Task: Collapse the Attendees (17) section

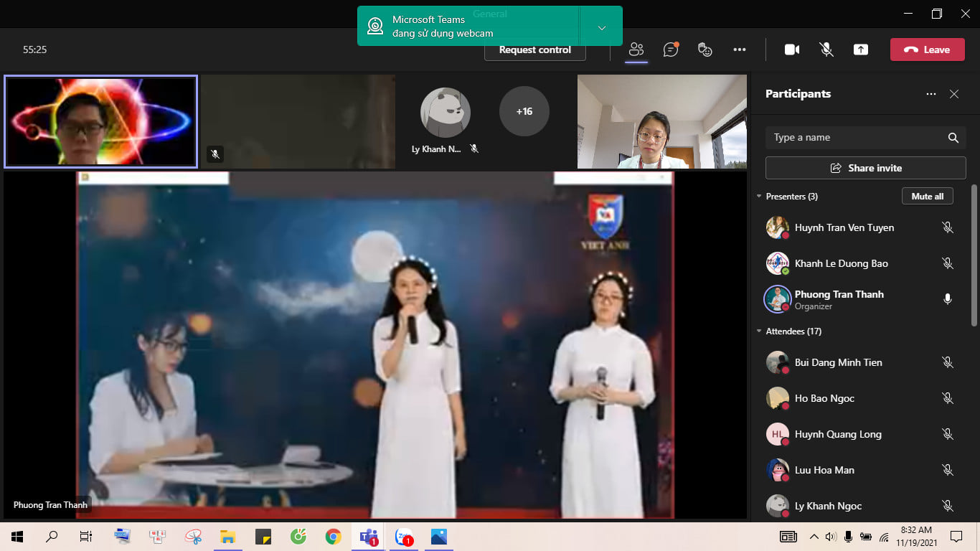Action: 759,331
